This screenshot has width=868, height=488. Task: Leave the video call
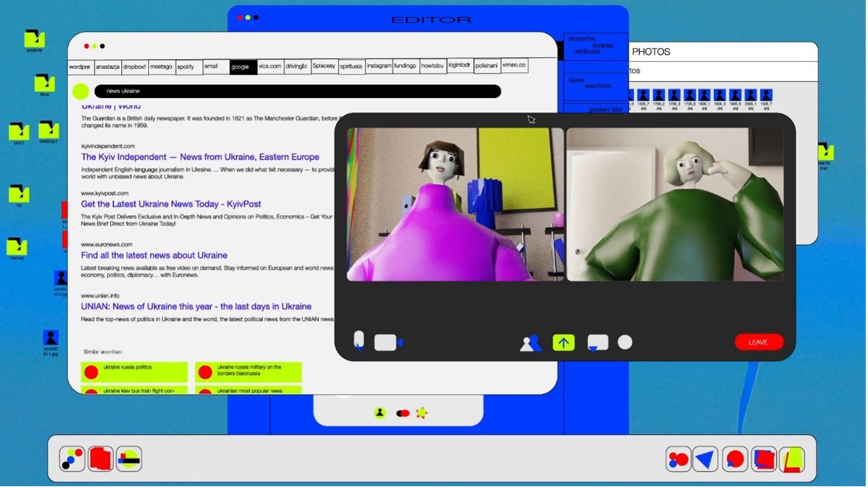(758, 342)
